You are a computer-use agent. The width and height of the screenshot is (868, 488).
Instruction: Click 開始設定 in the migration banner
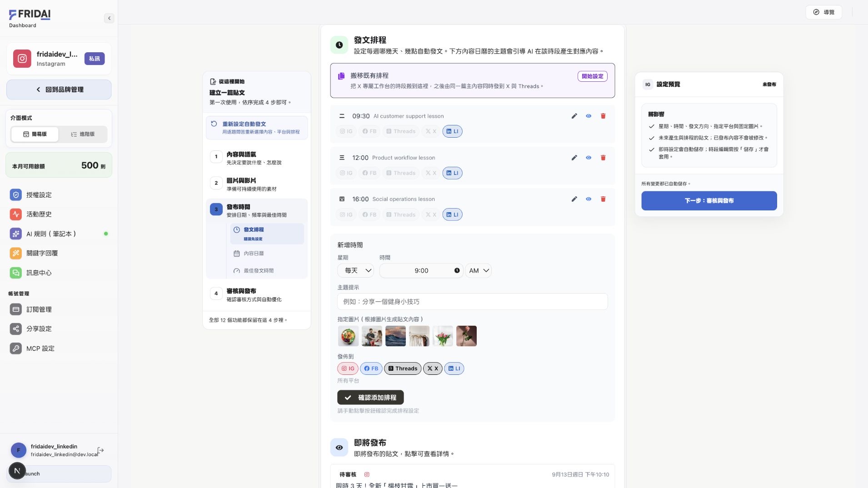click(593, 76)
